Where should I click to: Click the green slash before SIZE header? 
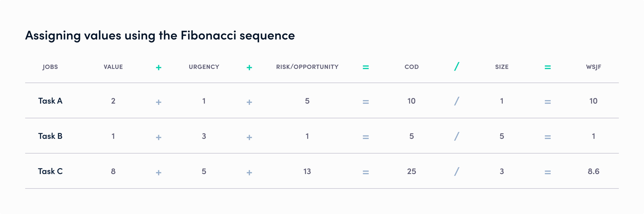click(x=457, y=67)
